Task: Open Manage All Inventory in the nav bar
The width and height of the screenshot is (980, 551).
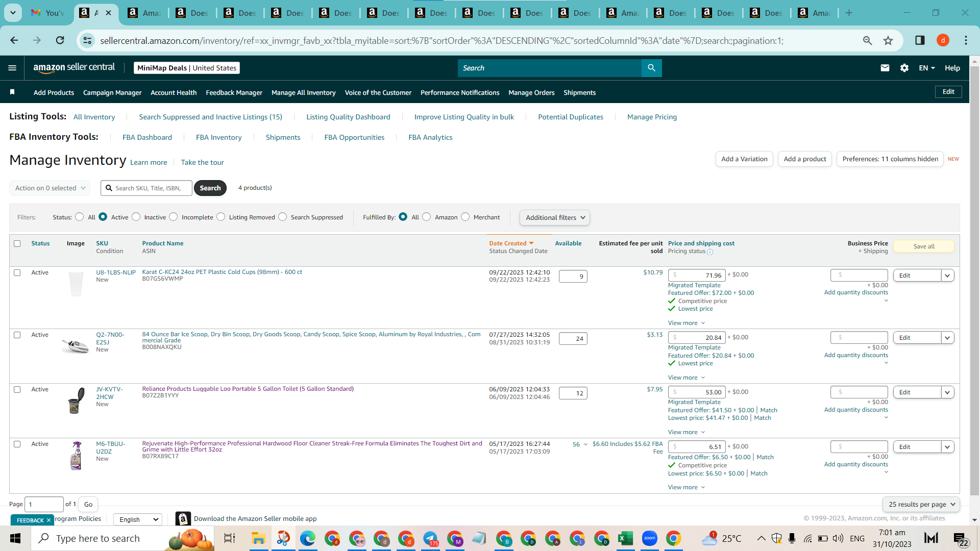Action: (304, 92)
